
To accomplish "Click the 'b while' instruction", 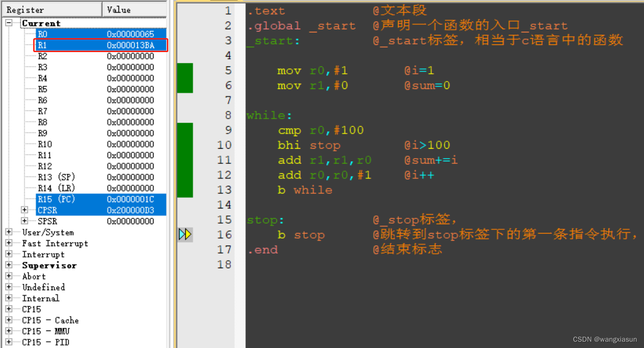I will coord(305,190).
